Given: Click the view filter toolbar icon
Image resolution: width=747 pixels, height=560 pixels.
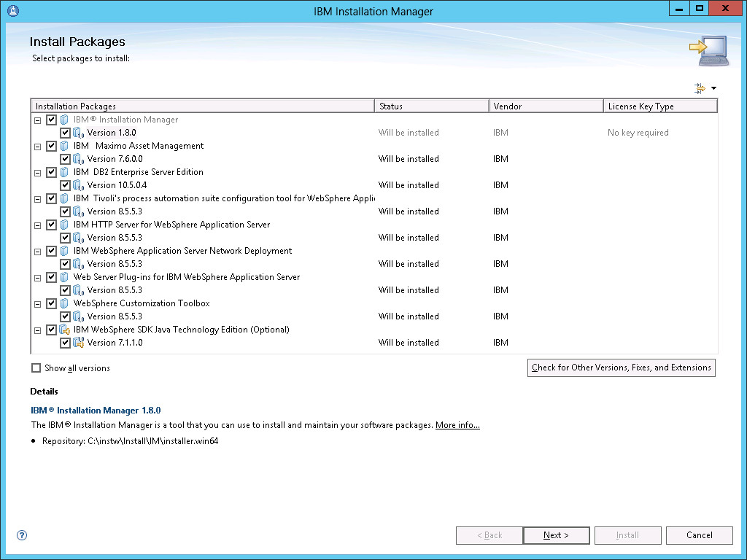Looking at the screenshot, I should pos(700,88).
